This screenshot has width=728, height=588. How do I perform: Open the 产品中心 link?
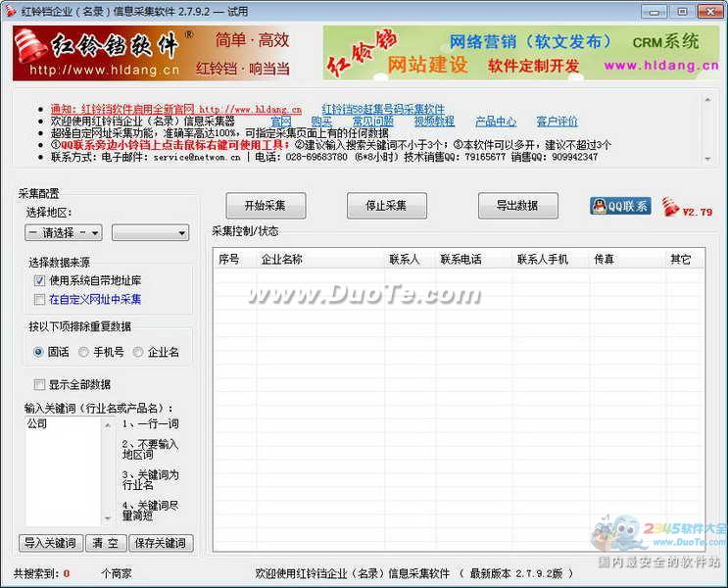click(496, 122)
